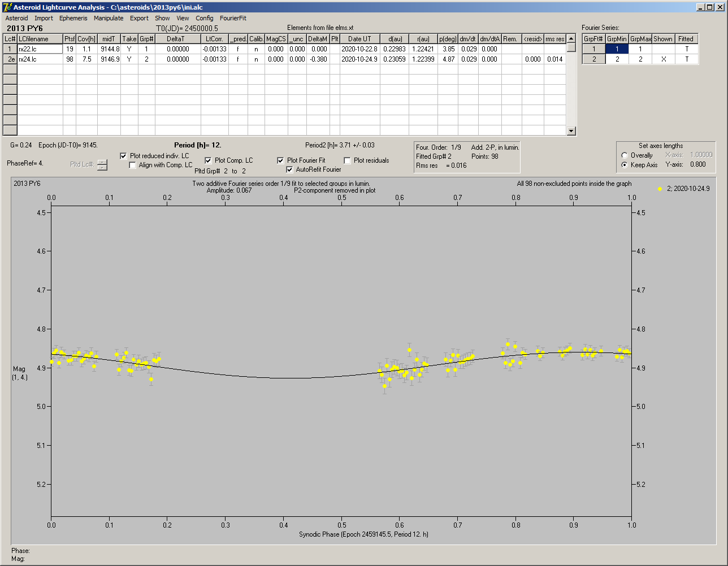Open the Manipulate menu
Viewport: 728px width, 566px height.
point(109,18)
